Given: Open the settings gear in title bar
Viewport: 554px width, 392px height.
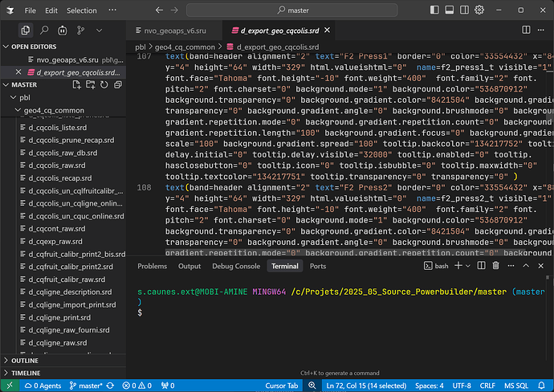Looking at the screenshot, I should point(479,10).
